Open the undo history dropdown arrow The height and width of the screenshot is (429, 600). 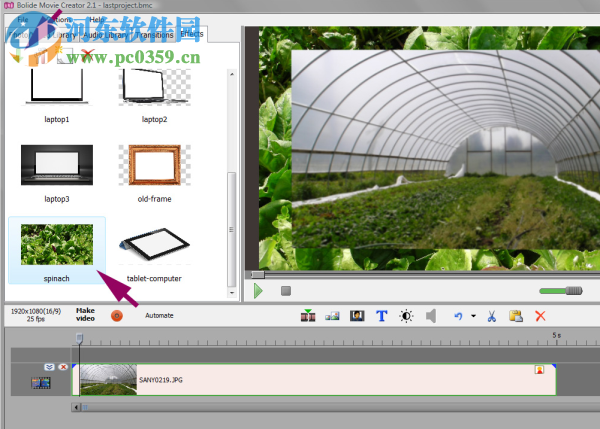pyautogui.click(x=473, y=316)
